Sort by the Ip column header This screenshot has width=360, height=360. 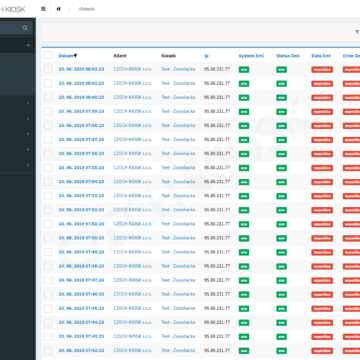click(x=206, y=56)
